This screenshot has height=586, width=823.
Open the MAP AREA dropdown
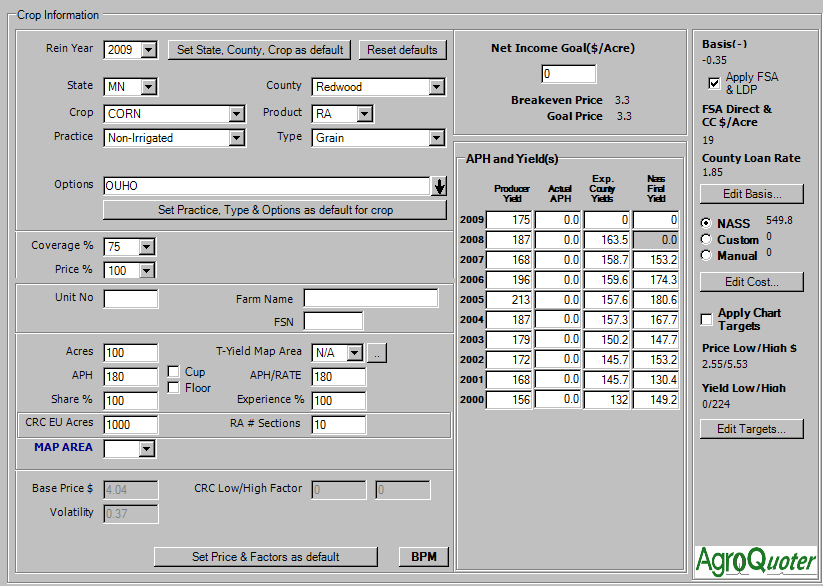[146, 449]
